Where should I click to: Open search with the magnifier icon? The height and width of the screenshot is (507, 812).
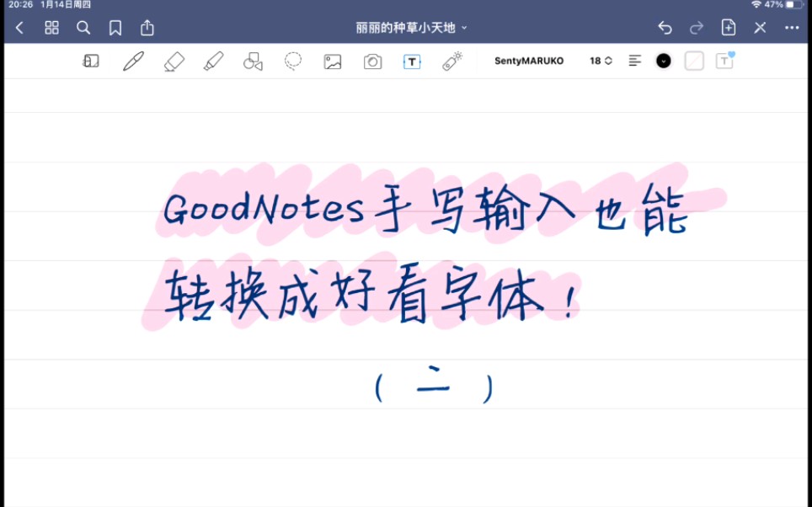[x=83, y=28]
